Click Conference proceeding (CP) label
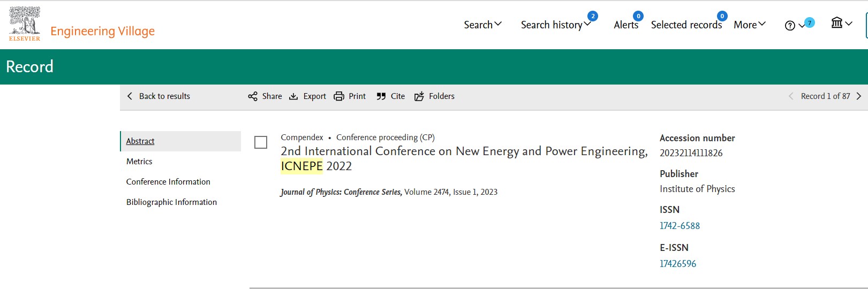 [386, 138]
